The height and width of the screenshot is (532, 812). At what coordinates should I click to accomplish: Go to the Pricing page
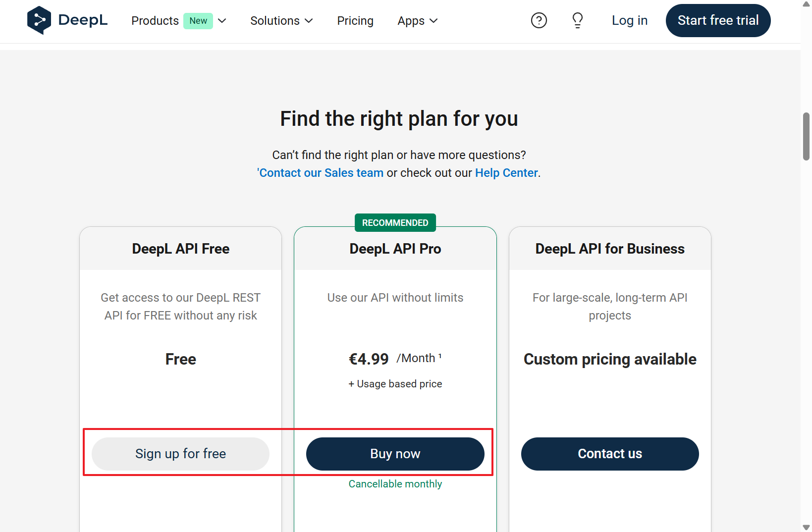click(x=355, y=21)
